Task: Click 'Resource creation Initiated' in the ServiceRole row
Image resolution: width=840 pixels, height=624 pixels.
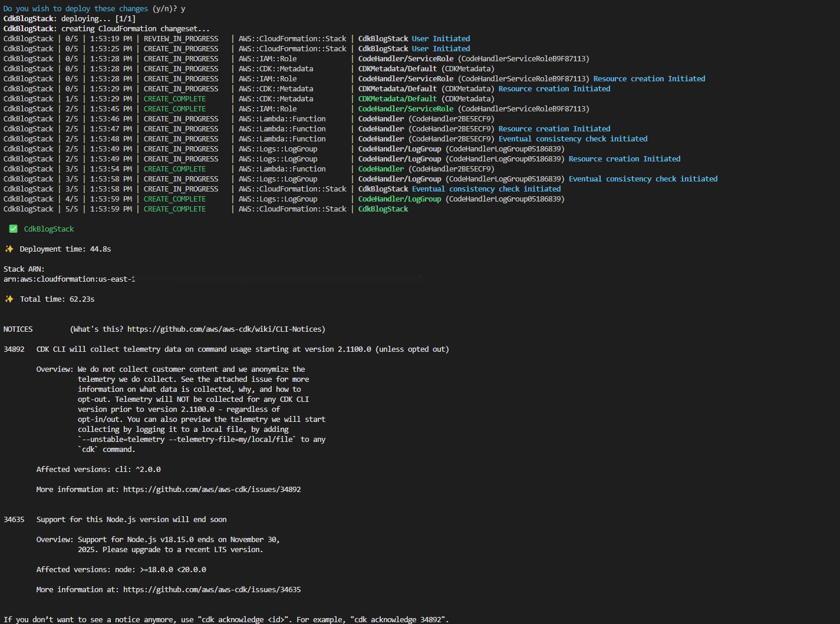Action: click(x=649, y=78)
